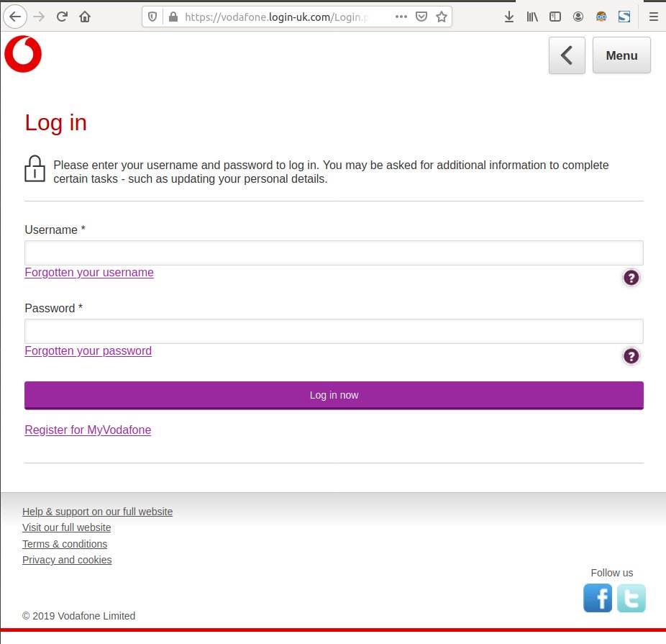
Task: Click the padlock site security icon
Action: [173, 17]
